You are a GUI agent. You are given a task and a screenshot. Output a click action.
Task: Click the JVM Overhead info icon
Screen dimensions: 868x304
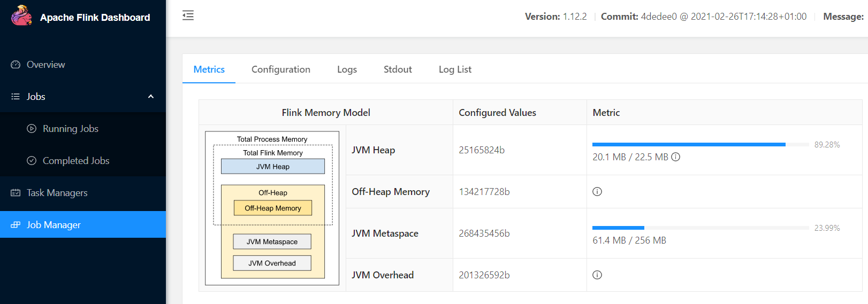[x=597, y=275]
